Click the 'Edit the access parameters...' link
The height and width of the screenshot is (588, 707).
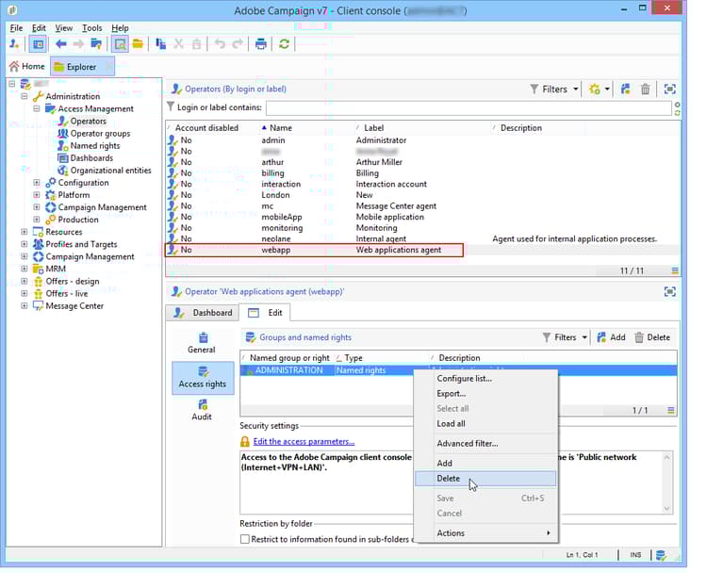pyautogui.click(x=304, y=441)
